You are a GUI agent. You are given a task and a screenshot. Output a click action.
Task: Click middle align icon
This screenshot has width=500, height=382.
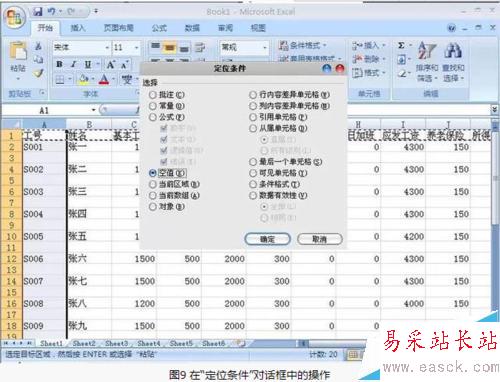169,48
